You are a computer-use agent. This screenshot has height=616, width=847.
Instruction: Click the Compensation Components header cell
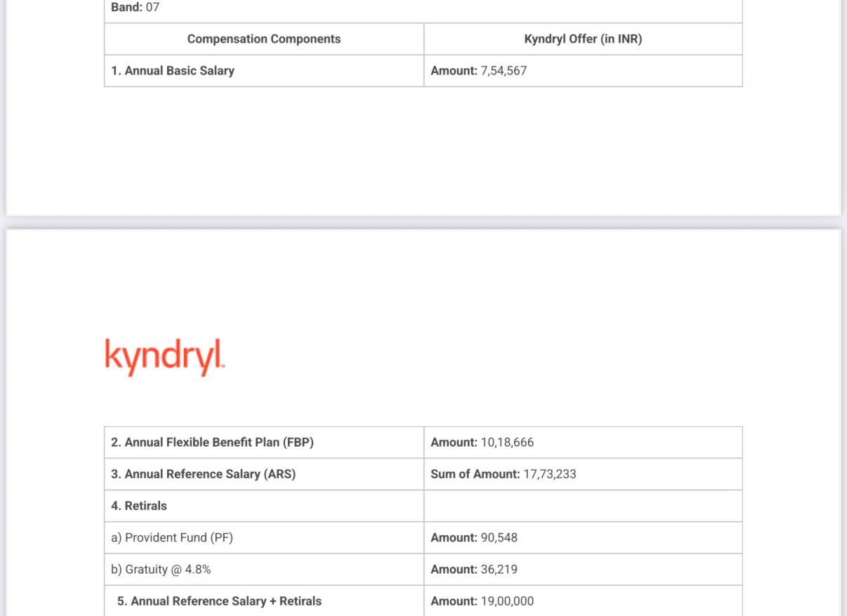tap(264, 39)
